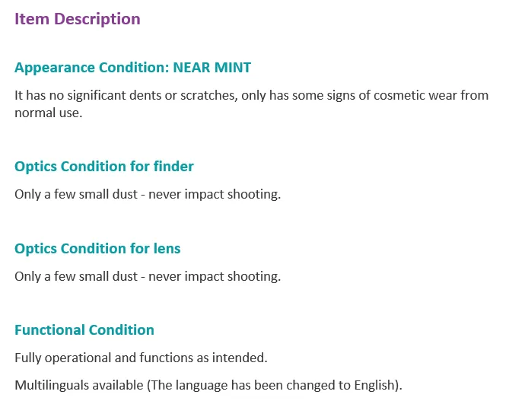
Task: Click the Multilinguals available line
Action: pyautogui.click(x=208, y=385)
